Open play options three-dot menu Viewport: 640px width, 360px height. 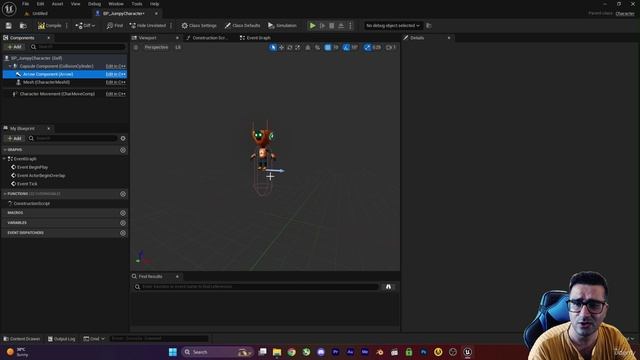(x=350, y=26)
